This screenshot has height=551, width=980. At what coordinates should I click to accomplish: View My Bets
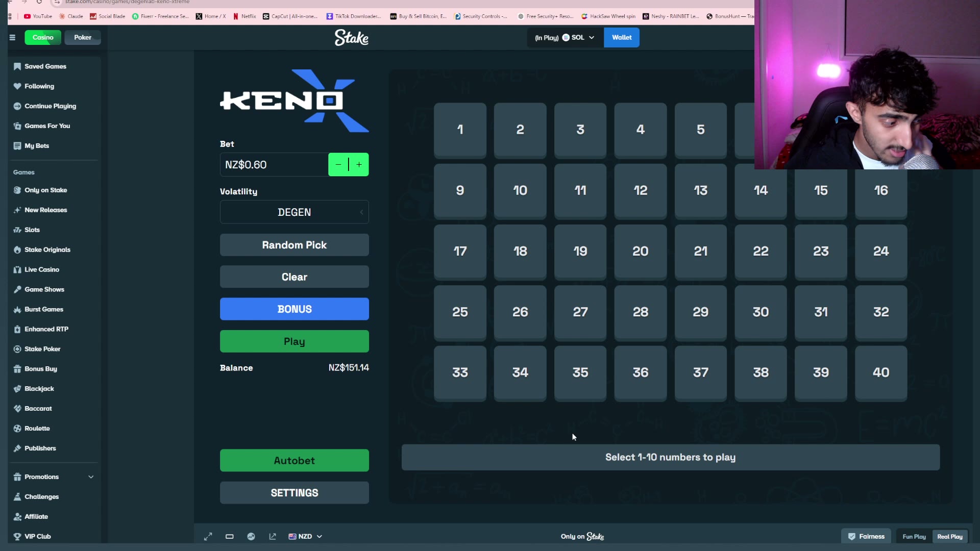(x=36, y=146)
